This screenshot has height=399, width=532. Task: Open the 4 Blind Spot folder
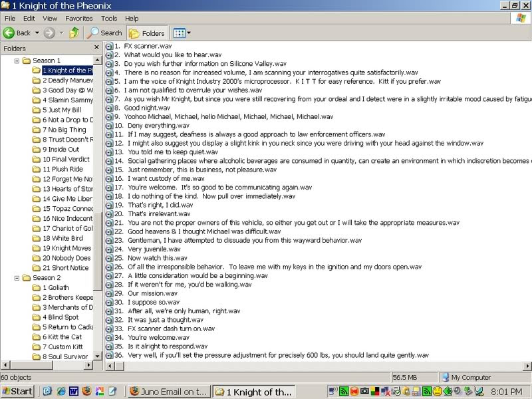pos(61,317)
